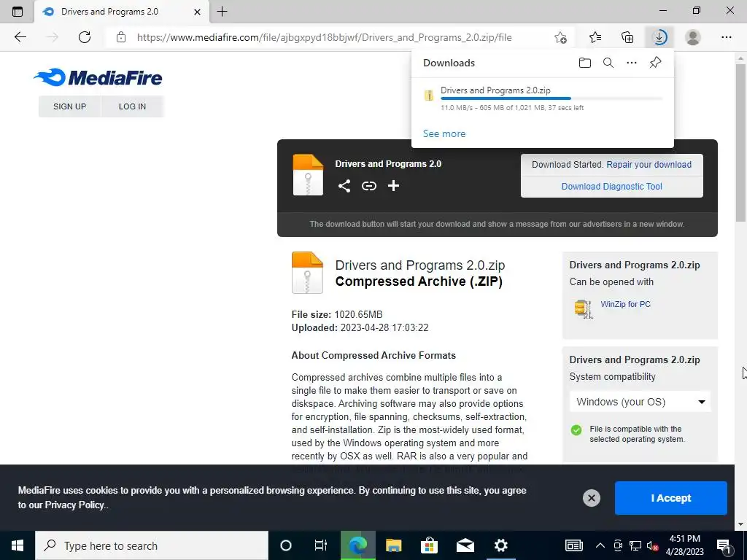Screen dimensions: 747x560
Task: Open File Explorer from the taskbar
Action: coord(393,545)
